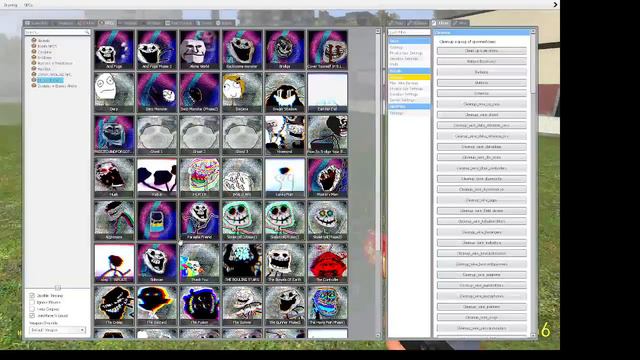Toggle Join Player's Squad checkbox
This screenshot has height=360, width=640.
32,316
